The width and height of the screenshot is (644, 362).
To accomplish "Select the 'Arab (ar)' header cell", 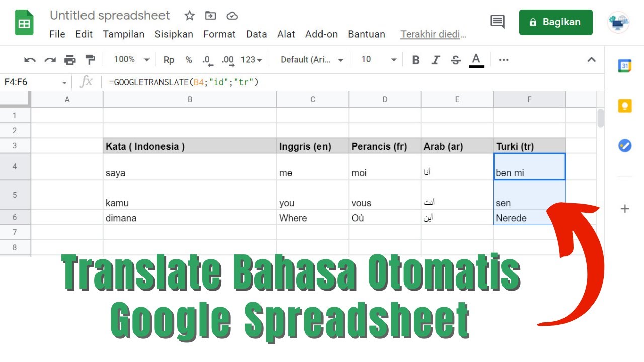I will [x=457, y=146].
